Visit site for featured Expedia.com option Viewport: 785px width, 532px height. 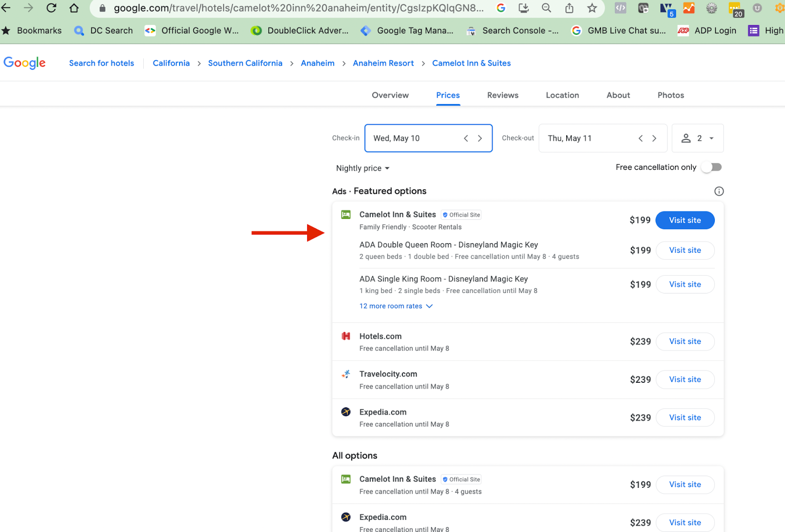point(685,418)
